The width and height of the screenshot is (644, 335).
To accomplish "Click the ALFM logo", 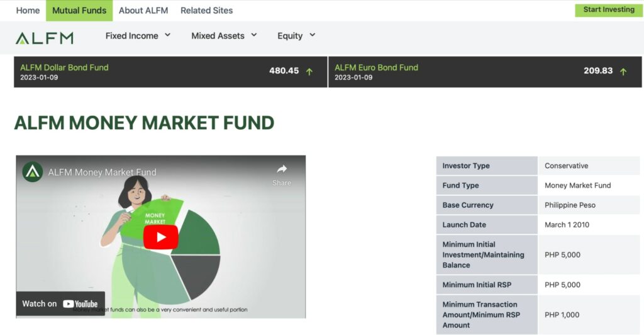I will pyautogui.click(x=45, y=38).
